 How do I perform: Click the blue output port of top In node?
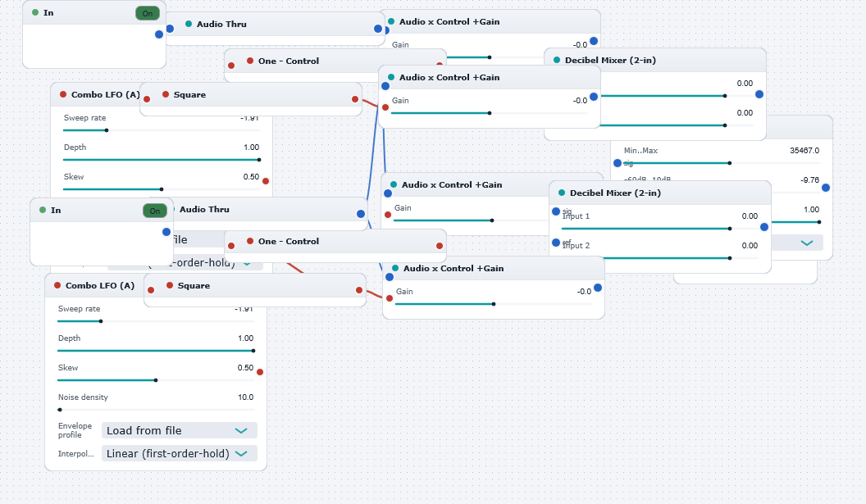[x=159, y=34]
